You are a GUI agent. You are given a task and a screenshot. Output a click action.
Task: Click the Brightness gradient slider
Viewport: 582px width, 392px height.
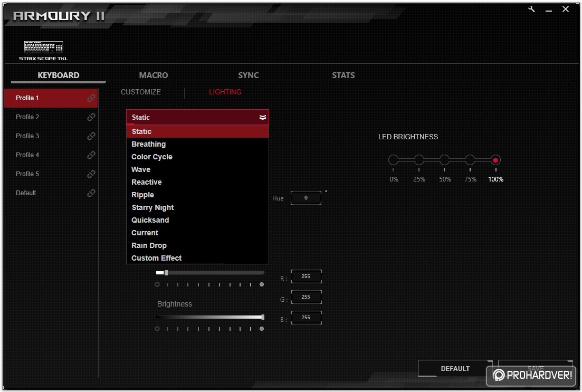click(210, 317)
